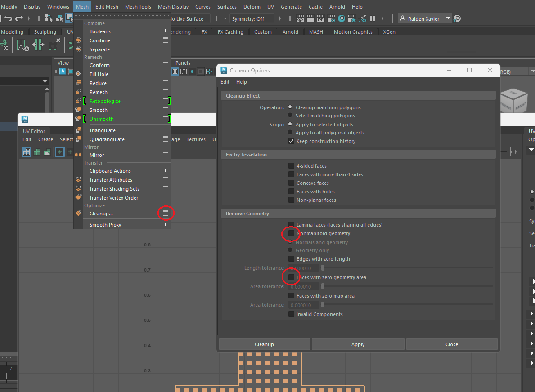This screenshot has height=392, width=535.
Task: Click the Cleanup icon in the Mesh menu
Action: [x=78, y=214]
